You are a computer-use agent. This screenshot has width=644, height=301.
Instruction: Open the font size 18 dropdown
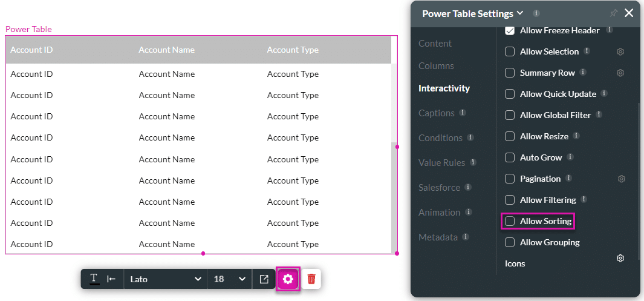[229, 279]
